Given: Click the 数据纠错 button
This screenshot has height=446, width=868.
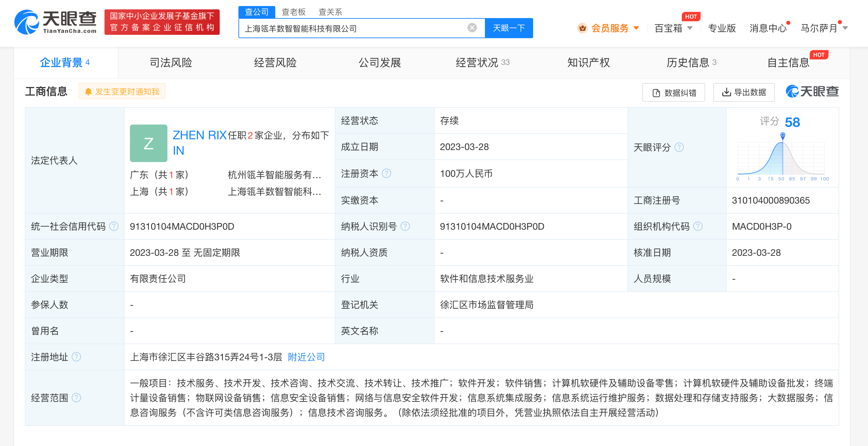Looking at the screenshot, I should (x=673, y=93).
